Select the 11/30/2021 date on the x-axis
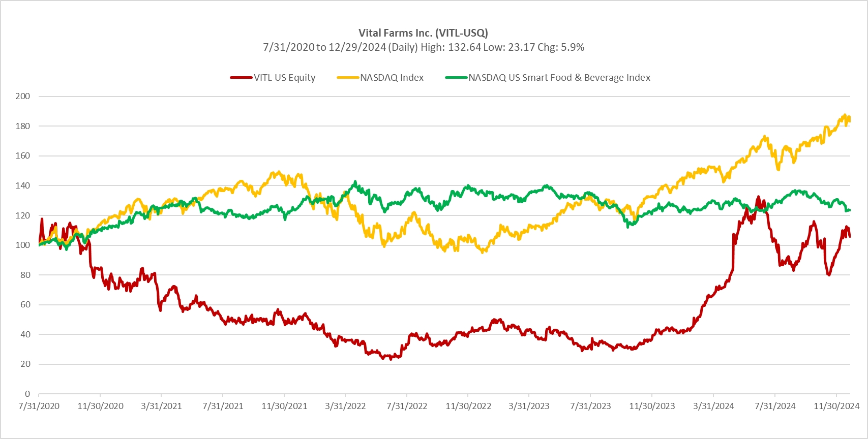The image size is (868, 439). pos(284,406)
